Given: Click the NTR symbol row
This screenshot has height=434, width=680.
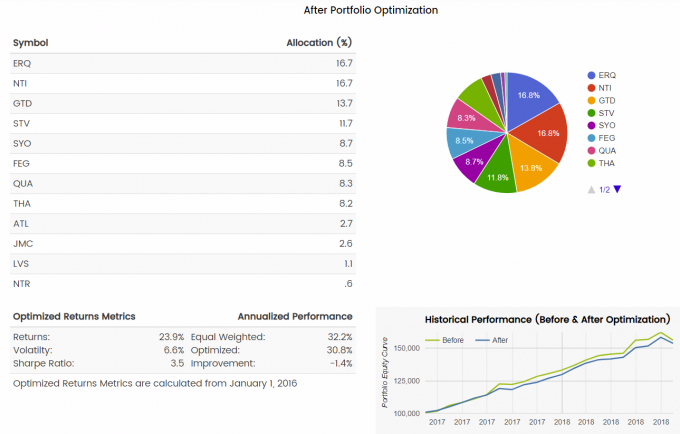Looking at the screenshot, I should tap(183, 284).
